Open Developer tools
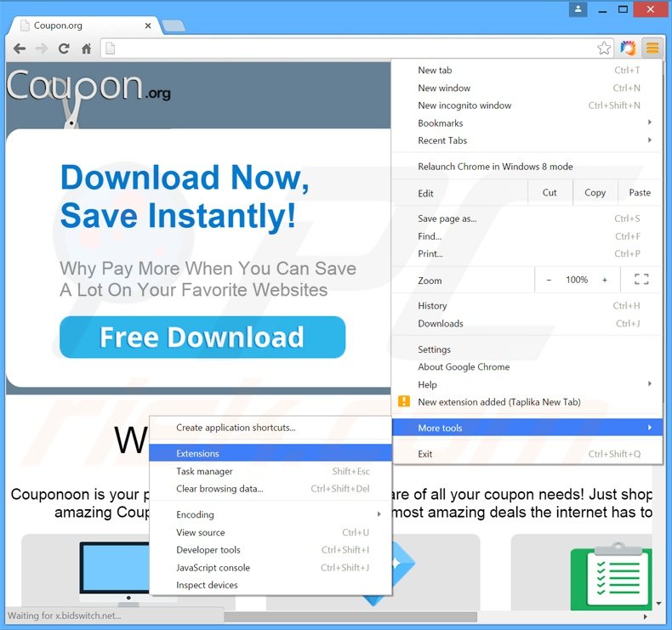The image size is (672, 630). click(x=271, y=550)
